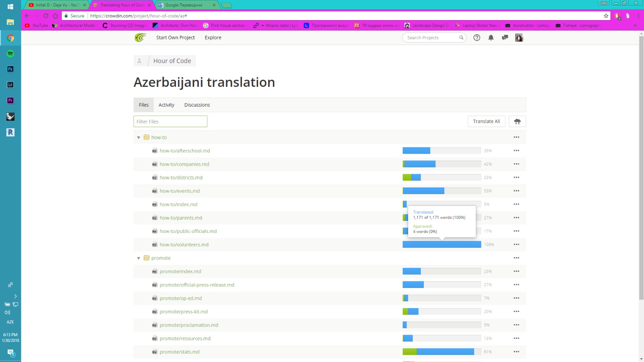Click the how-to/events.md progress bar
This screenshot has height=362, width=644.
click(442, 191)
